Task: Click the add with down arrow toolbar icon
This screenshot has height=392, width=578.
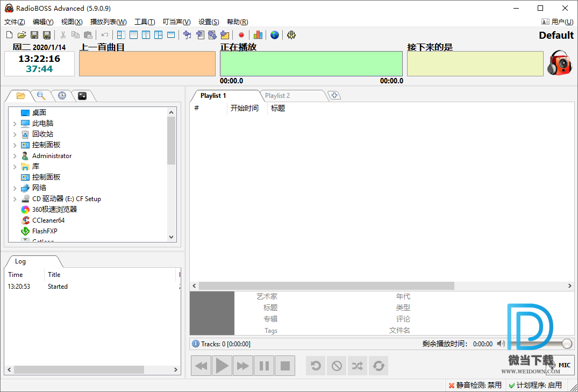Action: [212, 35]
